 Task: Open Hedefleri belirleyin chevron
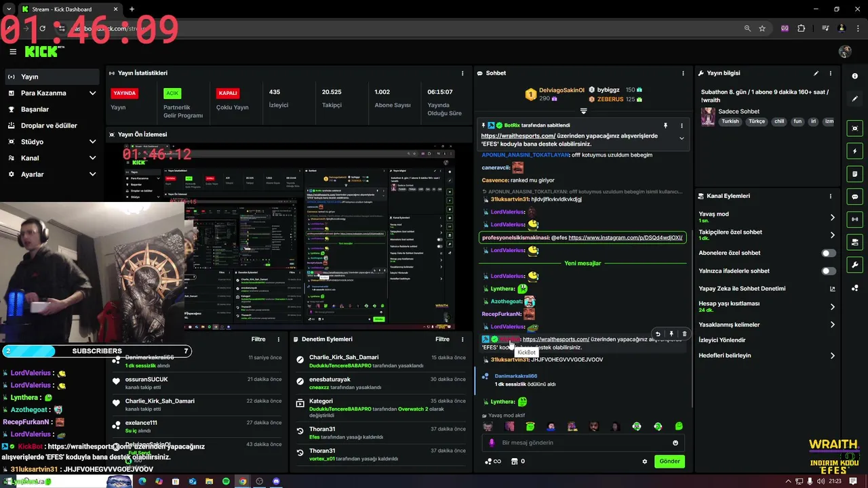coord(832,355)
